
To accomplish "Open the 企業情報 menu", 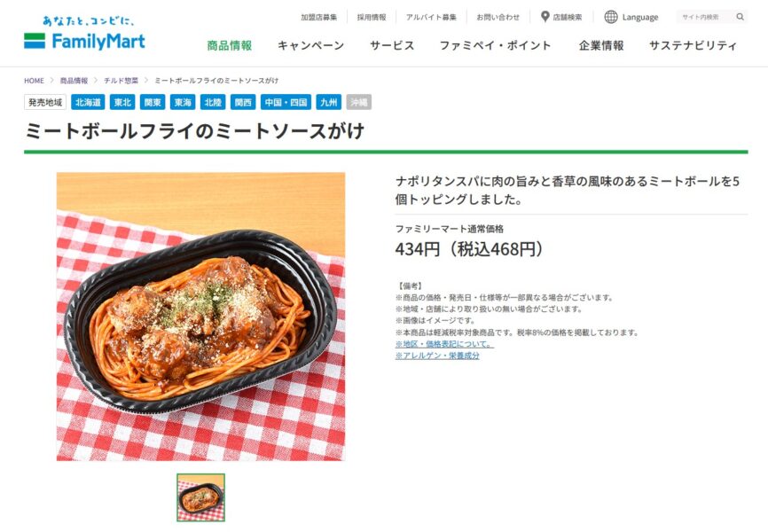I will pos(601,45).
